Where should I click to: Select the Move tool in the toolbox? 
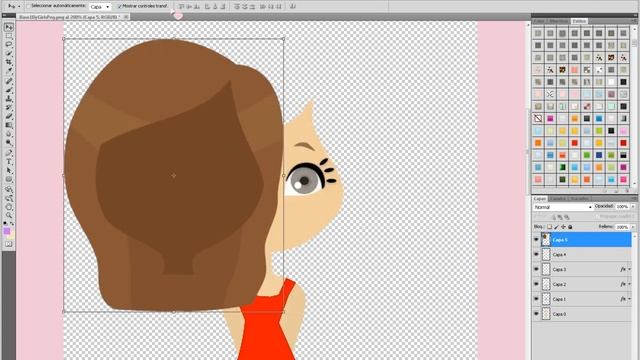click(9, 27)
